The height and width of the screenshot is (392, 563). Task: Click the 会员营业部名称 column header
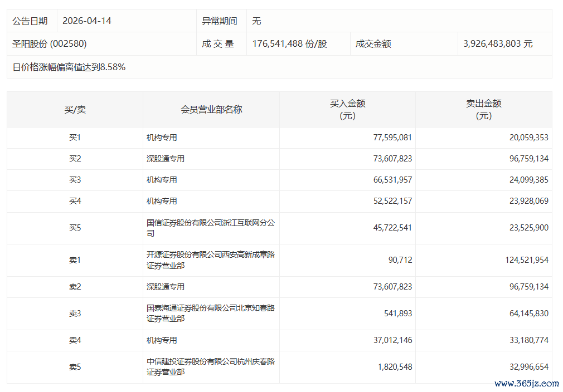pos(211,109)
